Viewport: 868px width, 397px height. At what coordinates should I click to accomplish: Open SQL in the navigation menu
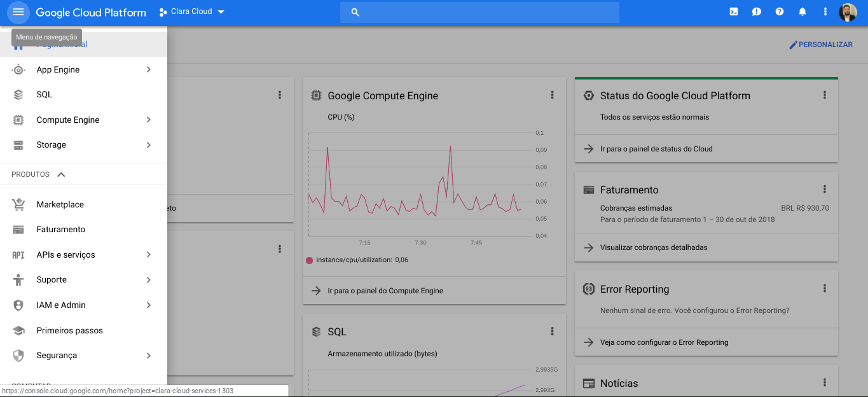(x=83, y=94)
